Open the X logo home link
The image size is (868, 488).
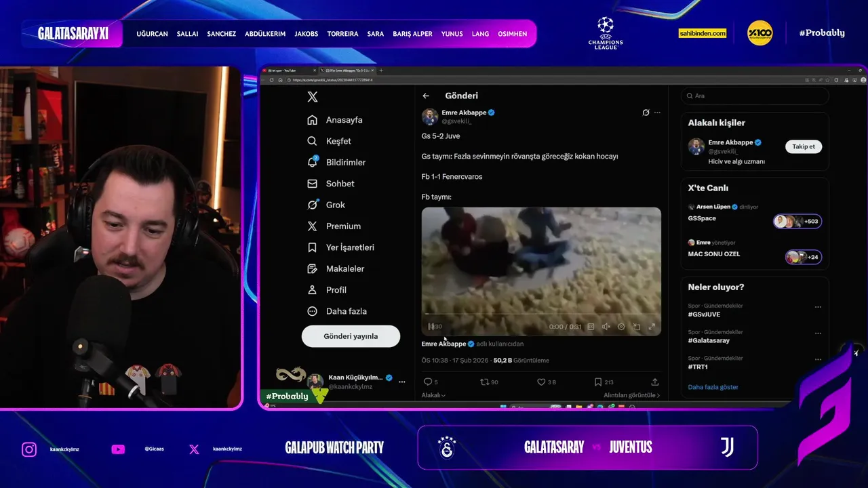pyautogui.click(x=313, y=97)
